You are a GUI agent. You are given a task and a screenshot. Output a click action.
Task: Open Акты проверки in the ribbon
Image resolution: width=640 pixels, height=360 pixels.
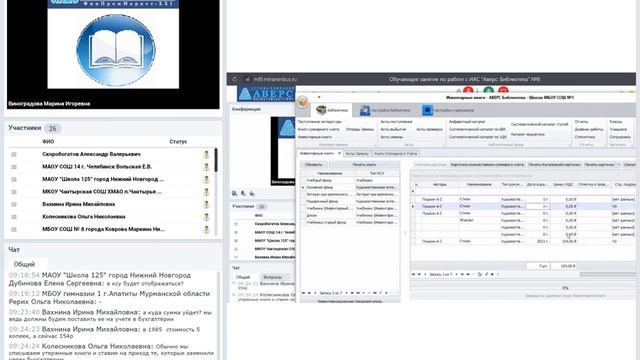(429, 129)
